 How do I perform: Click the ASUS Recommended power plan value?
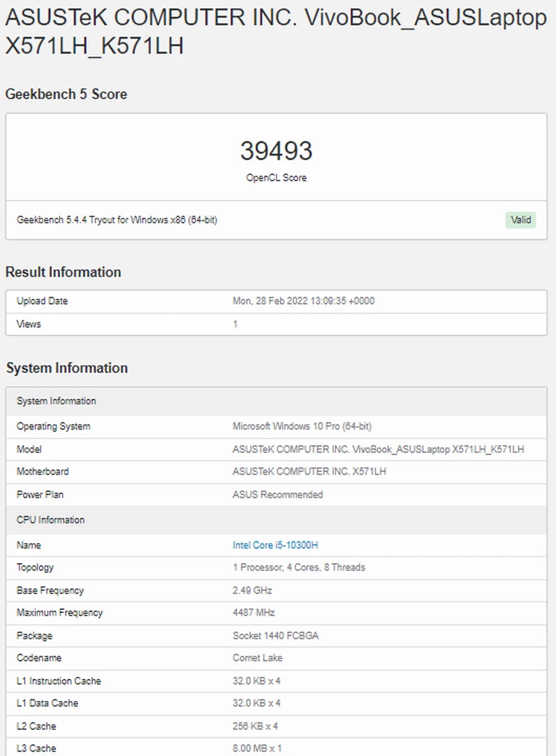277,495
